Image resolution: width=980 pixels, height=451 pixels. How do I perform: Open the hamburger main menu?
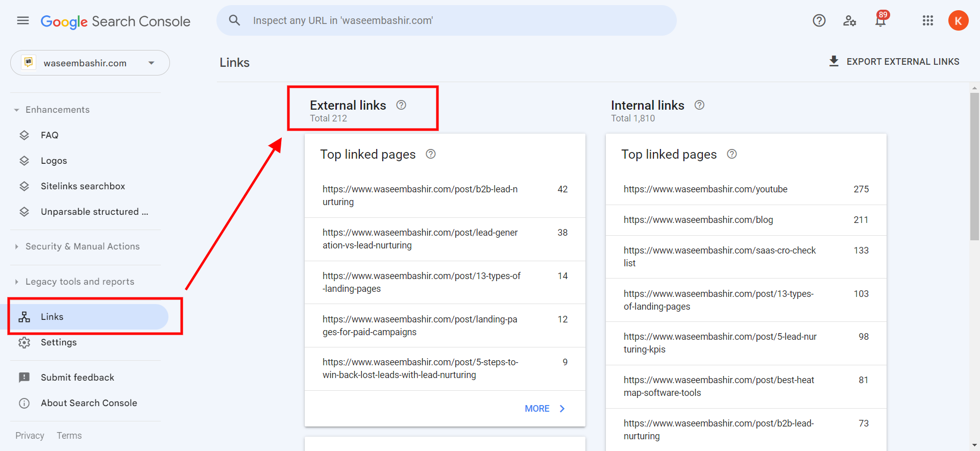pos(23,20)
